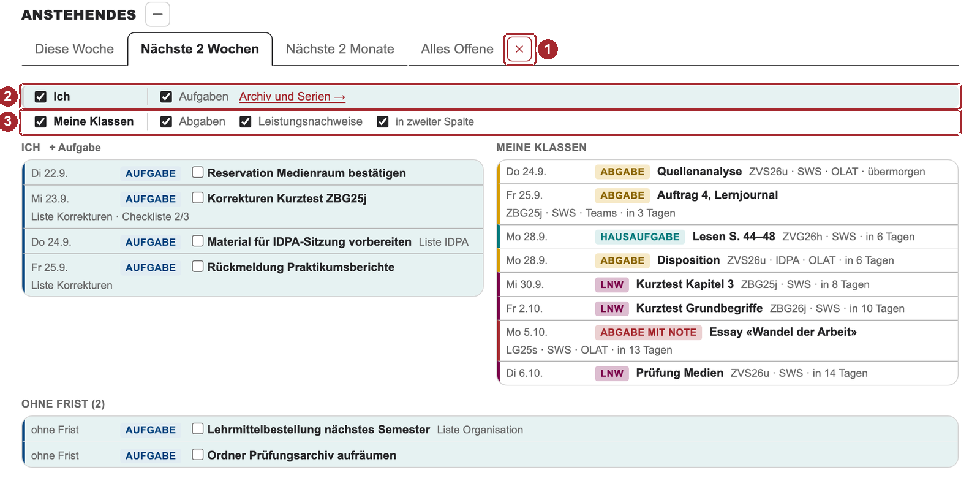Open the Prüfung Medien entry
Viewport: 980px width, 478px height.
pyautogui.click(x=680, y=373)
